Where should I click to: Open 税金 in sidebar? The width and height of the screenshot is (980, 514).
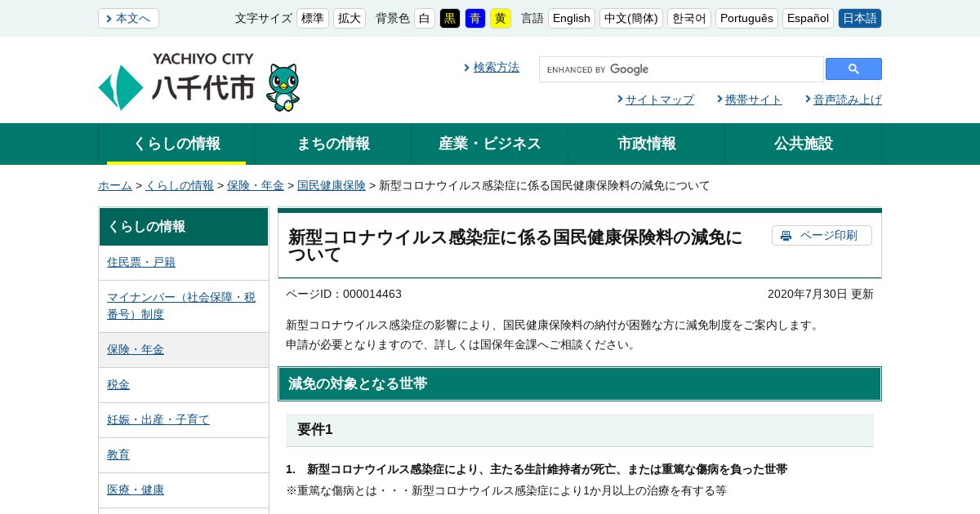point(118,384)
